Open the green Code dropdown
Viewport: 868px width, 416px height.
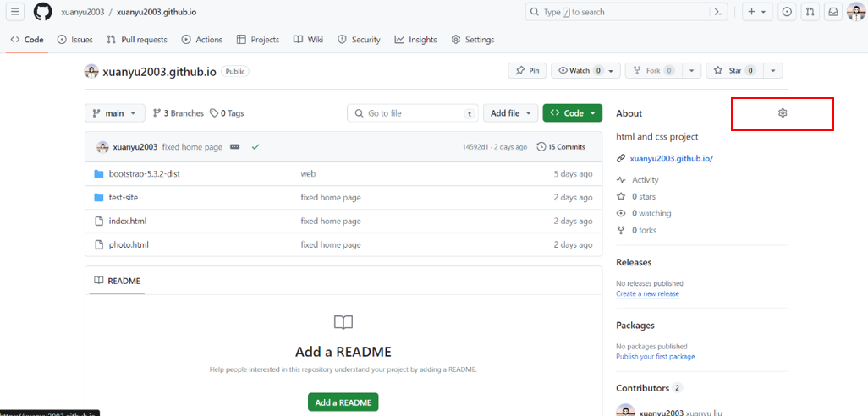pos(572,113)
